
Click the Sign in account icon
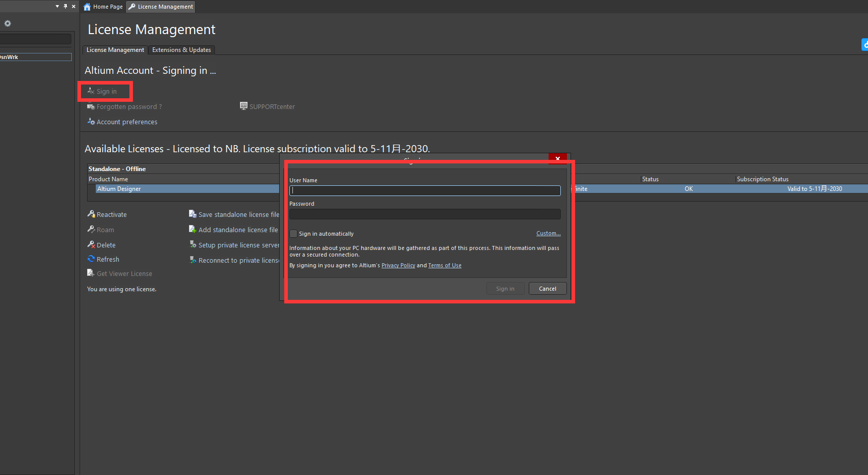click(x=91, y=91)
